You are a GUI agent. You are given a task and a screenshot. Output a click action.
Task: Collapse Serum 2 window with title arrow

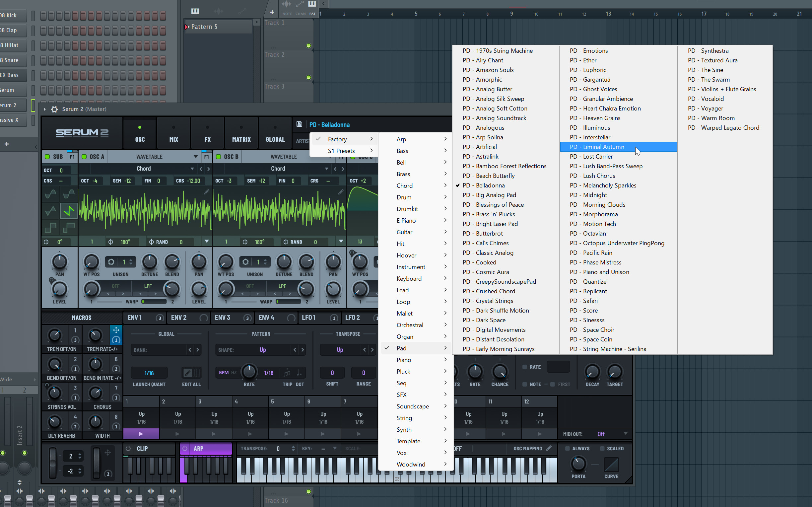(x=44, y=109)
